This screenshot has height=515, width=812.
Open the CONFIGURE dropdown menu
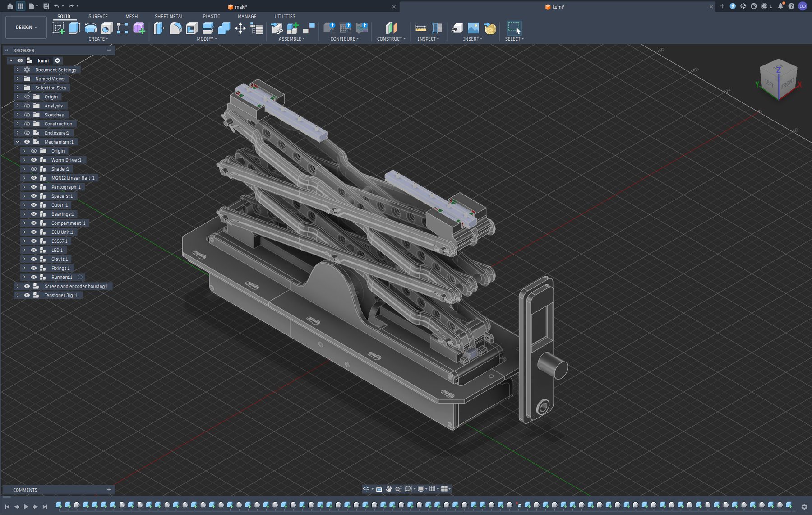pyautogui.click(x=345, y=39)
